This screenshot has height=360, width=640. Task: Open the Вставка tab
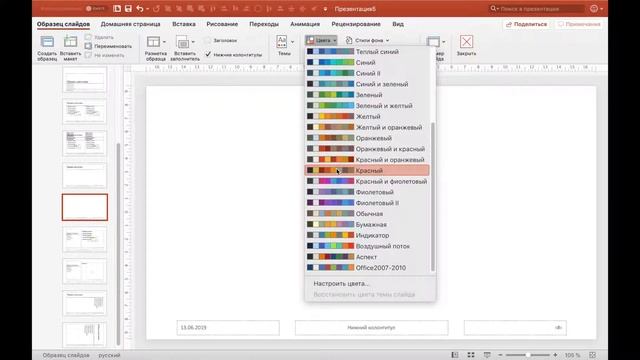coord(184,24)
